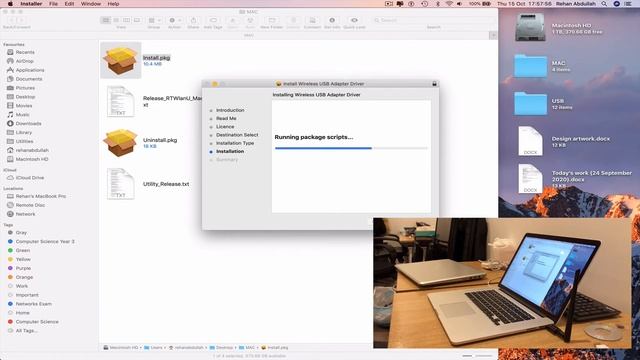Open Recents in Finder sidebar
Screen dimensions: 640x360
click(x=25, y=52)
